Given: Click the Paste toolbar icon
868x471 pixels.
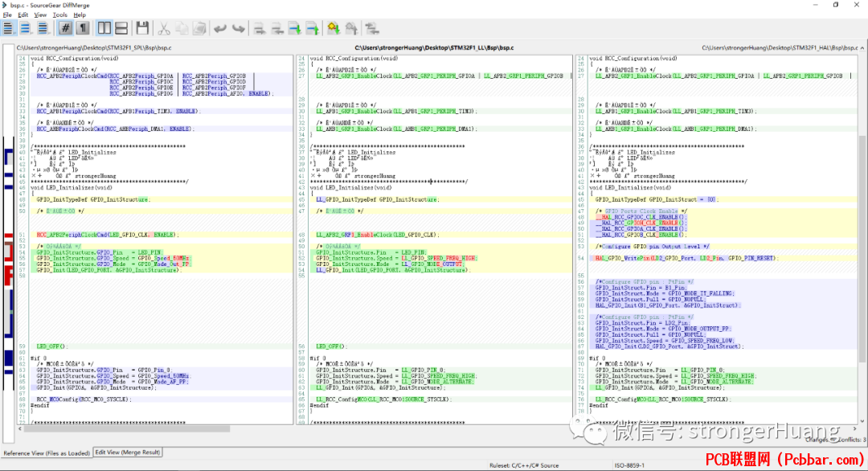Looking at the screenshot, I should 199,28.
